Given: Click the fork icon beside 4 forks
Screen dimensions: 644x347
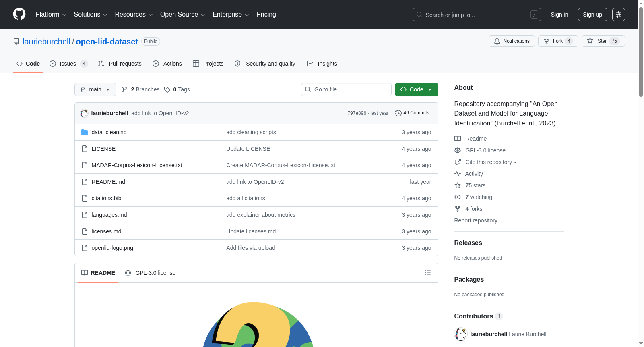Looking at the screenshot, I should point(458,209).
